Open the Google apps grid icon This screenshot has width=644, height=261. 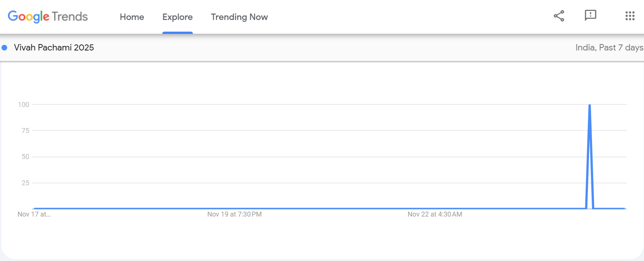[630, 16]
